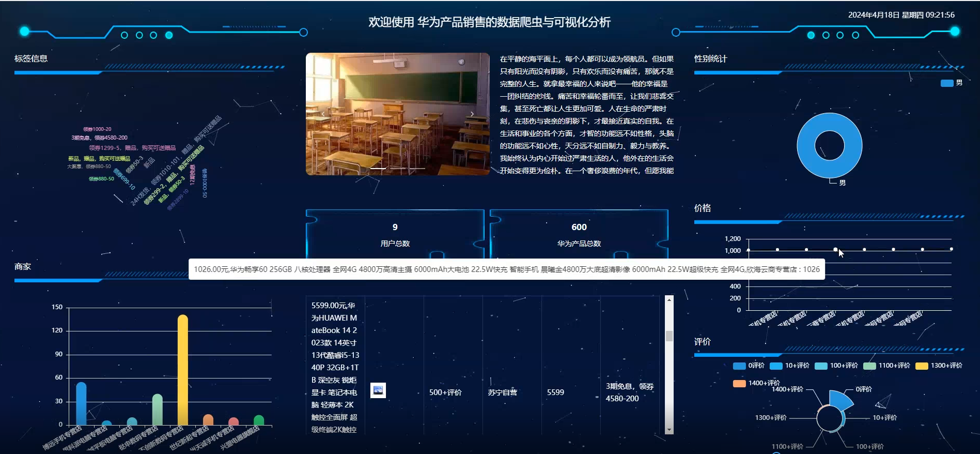Click the 5599 price cell in the table
The height and width of the screenshot is (454, 980).
pos(555,392)
